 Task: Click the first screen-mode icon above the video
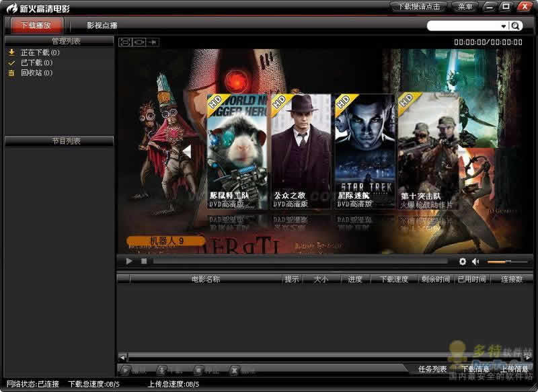coord(126,42)
